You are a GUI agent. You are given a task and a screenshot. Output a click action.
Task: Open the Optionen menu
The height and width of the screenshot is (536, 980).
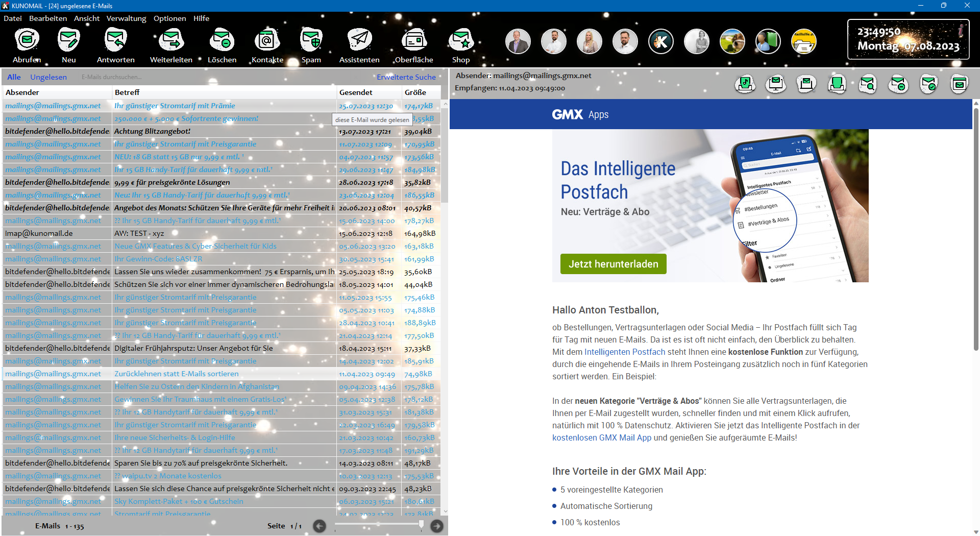[170, 18]
